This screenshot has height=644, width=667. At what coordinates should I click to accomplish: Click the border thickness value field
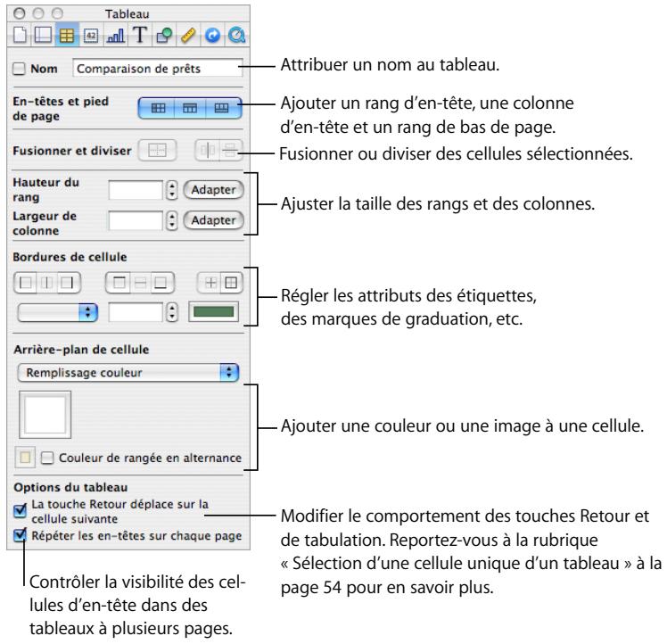click(136, 312)
